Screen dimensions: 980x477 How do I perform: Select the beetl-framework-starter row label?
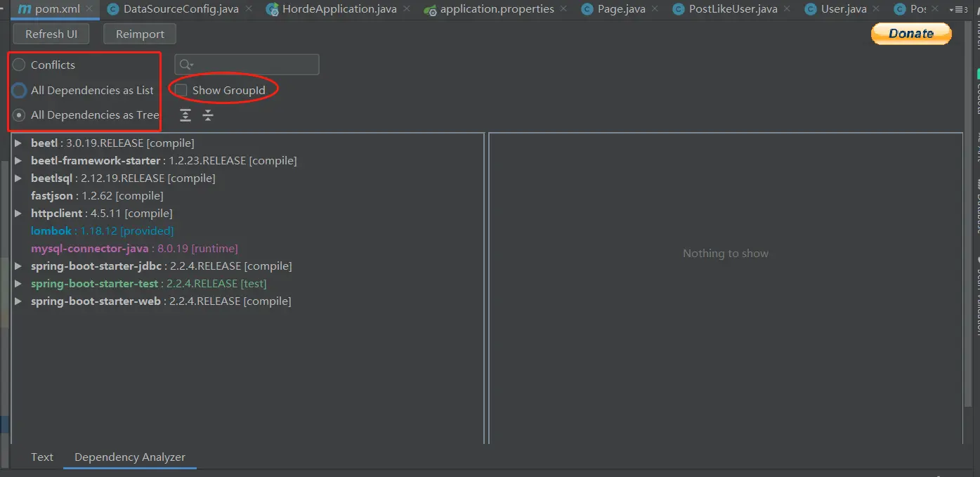164,161
